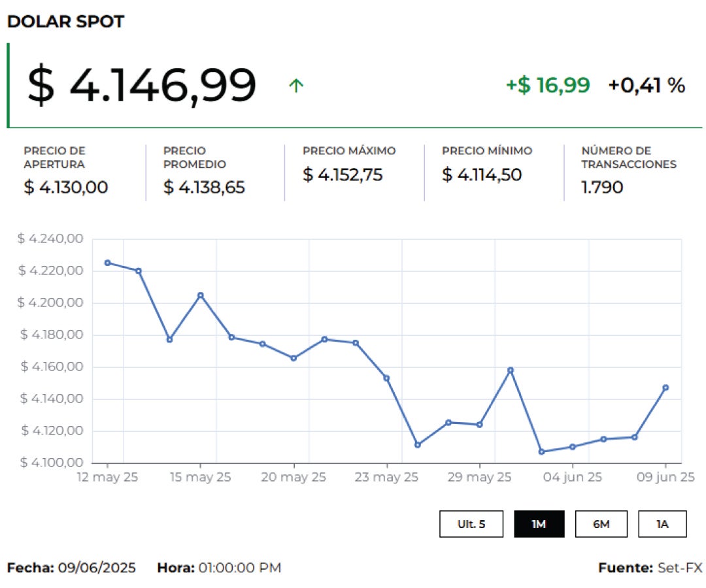Image resolution: width=706 pixels, height=588 pixels.
Task: Click the Precio Máximo value $ 4.152,75
Action: (343, 174)
